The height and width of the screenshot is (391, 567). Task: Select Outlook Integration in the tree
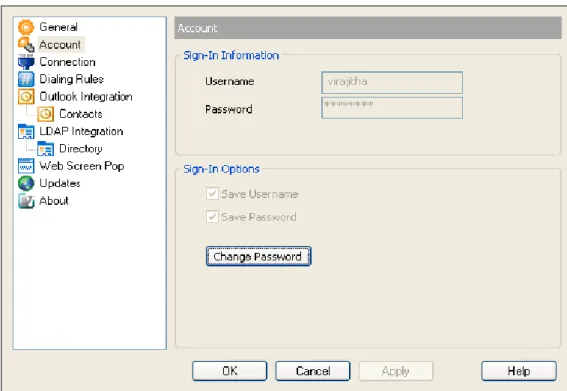pos(86,97)
